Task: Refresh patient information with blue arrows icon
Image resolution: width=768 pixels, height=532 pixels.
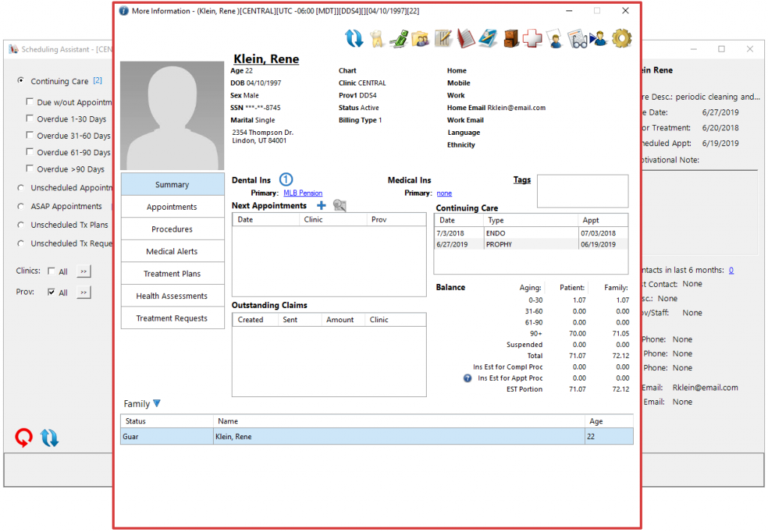Action: 352,37
